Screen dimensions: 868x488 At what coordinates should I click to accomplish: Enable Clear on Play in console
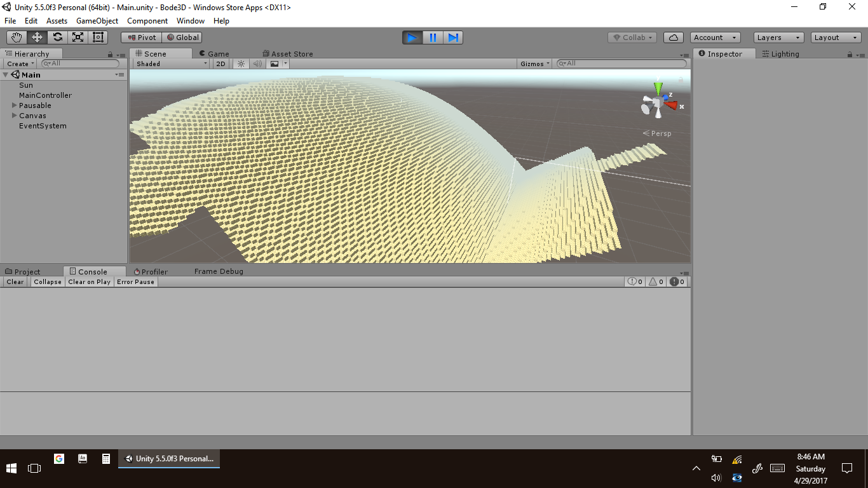(89, 282)
